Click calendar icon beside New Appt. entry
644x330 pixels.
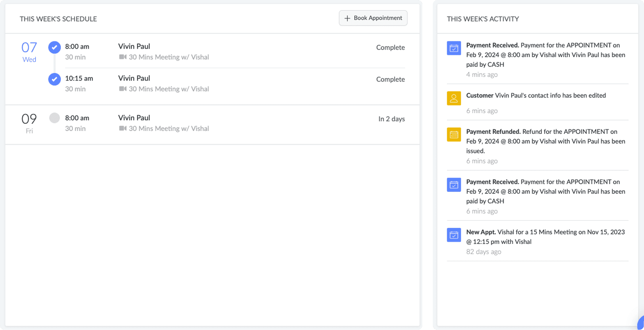(x=454, y=235)
